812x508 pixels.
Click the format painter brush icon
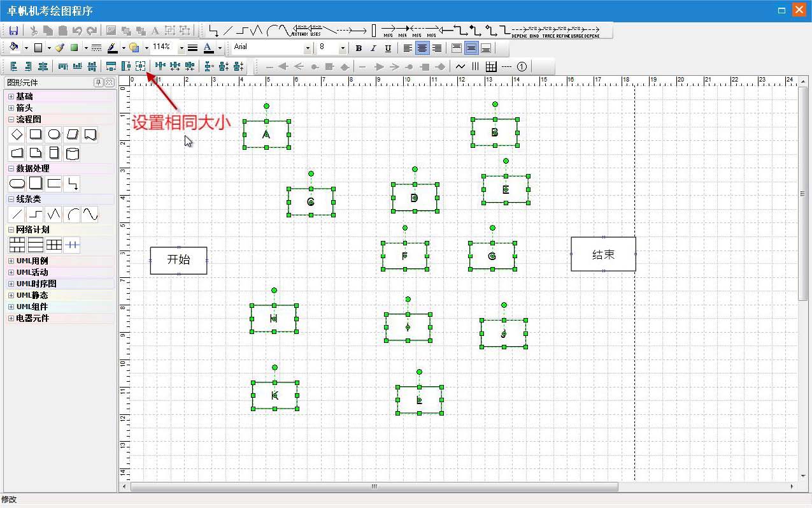tap(59, 48)
